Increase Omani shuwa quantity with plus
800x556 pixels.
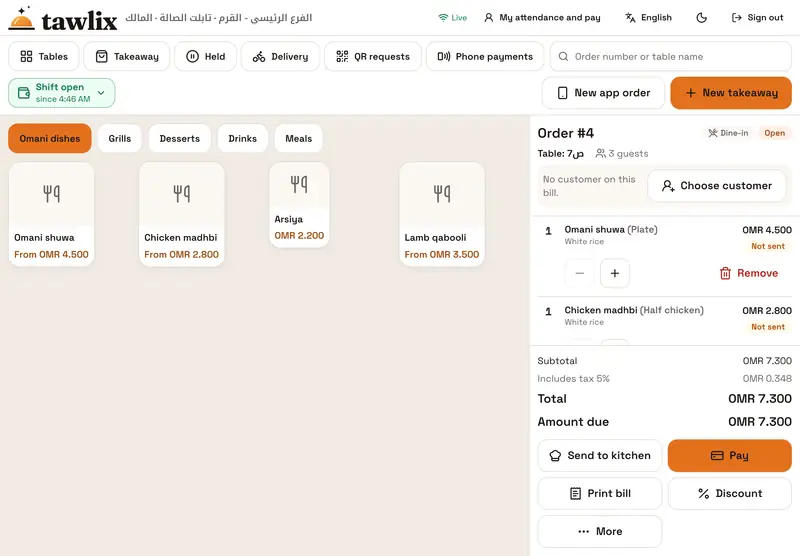pos(615,273)
